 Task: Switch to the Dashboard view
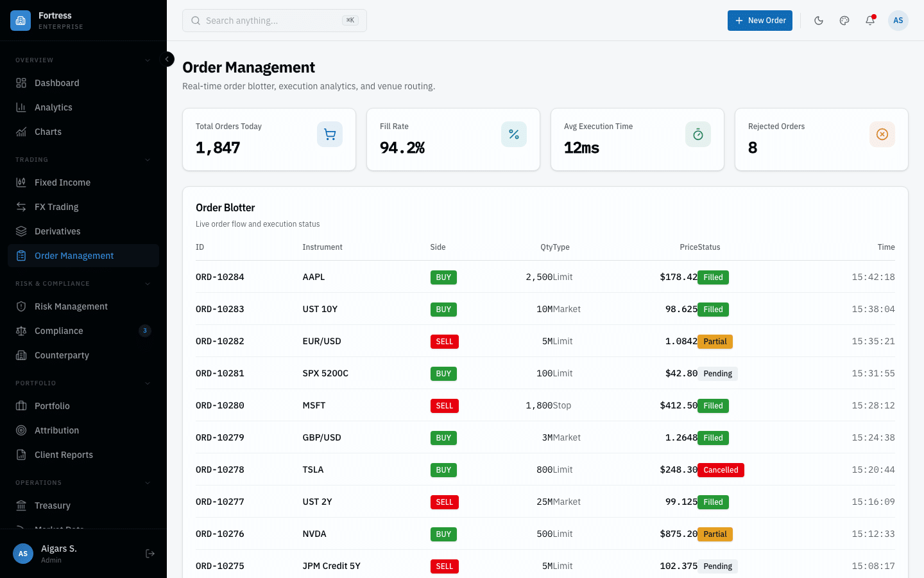point(57,83)
